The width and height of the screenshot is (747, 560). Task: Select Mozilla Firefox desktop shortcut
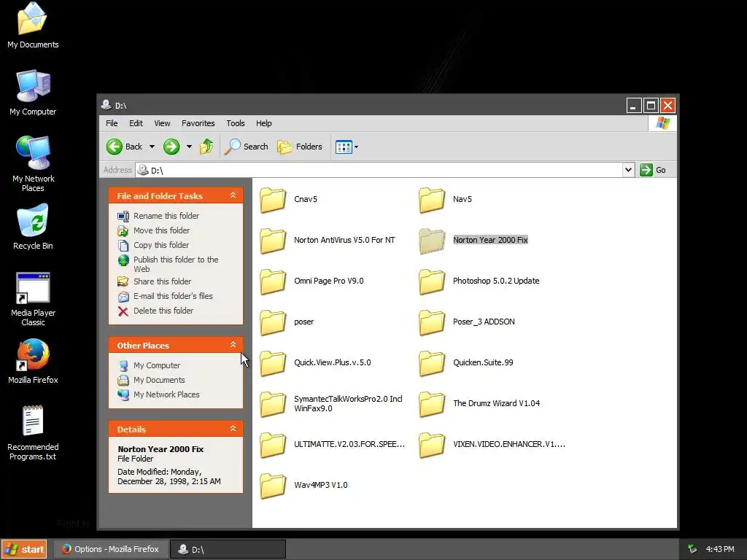click(x=33, y=355)
